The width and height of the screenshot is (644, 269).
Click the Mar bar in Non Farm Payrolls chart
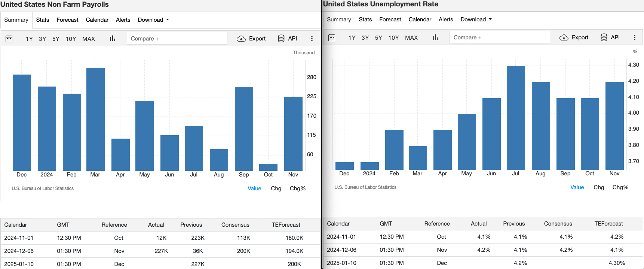(95, 119)
